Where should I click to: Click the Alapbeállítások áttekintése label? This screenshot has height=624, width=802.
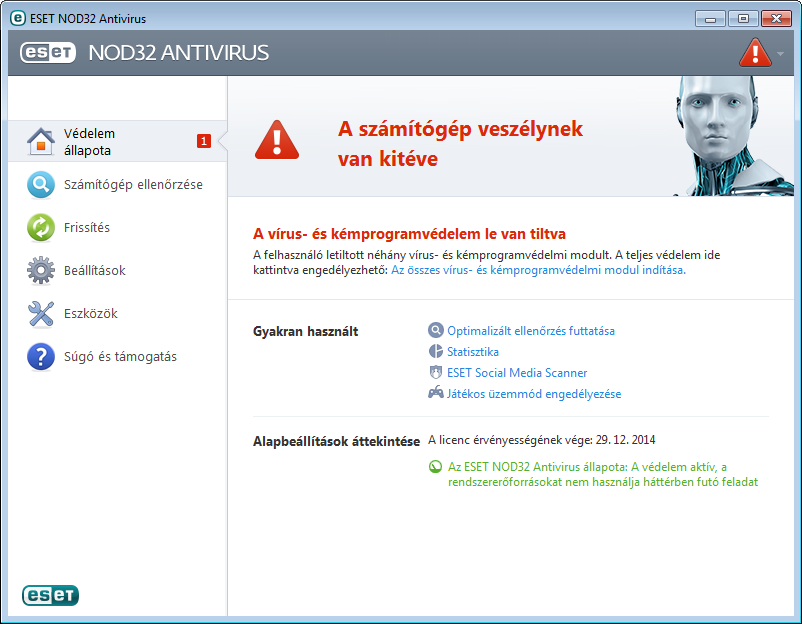[337, 441]
